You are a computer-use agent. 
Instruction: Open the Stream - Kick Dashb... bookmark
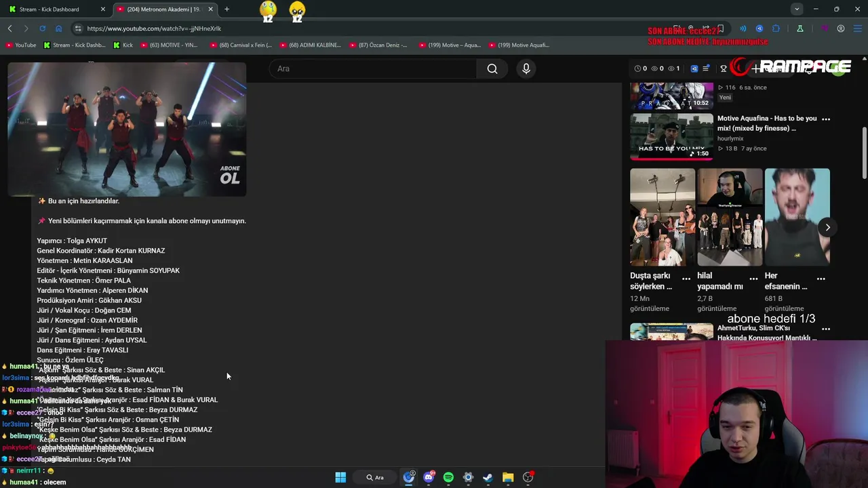click(x=74, y=45)
